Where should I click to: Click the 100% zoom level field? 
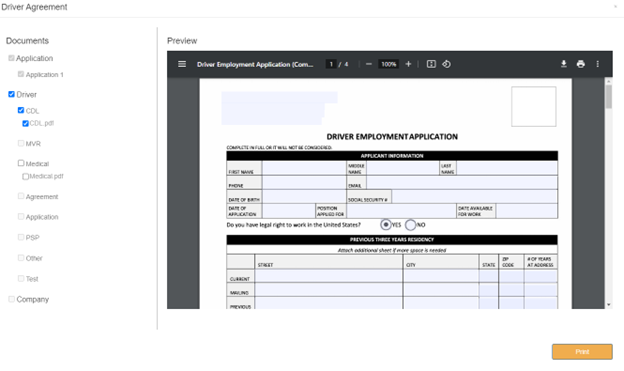click(x=388, y=64)
